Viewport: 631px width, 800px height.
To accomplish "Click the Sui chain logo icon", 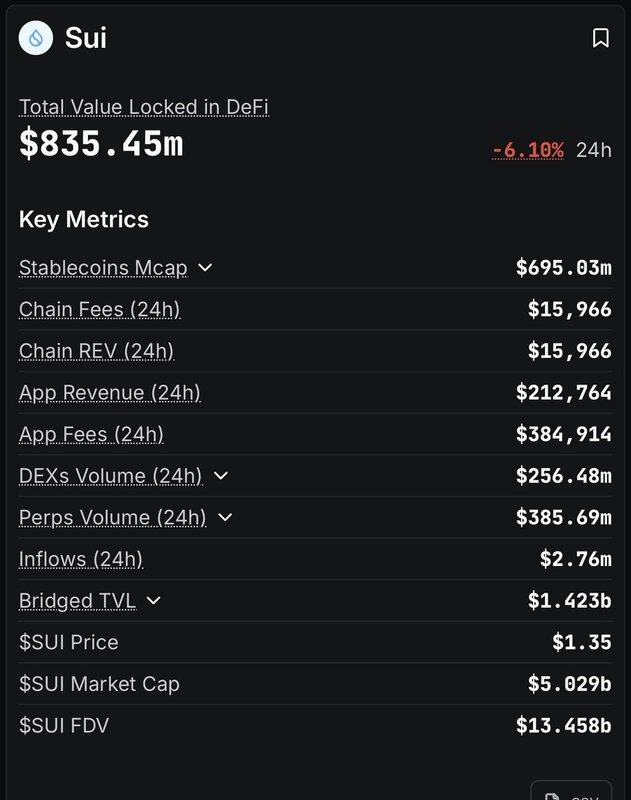I will pyautogui.click(x=36, y=38).
